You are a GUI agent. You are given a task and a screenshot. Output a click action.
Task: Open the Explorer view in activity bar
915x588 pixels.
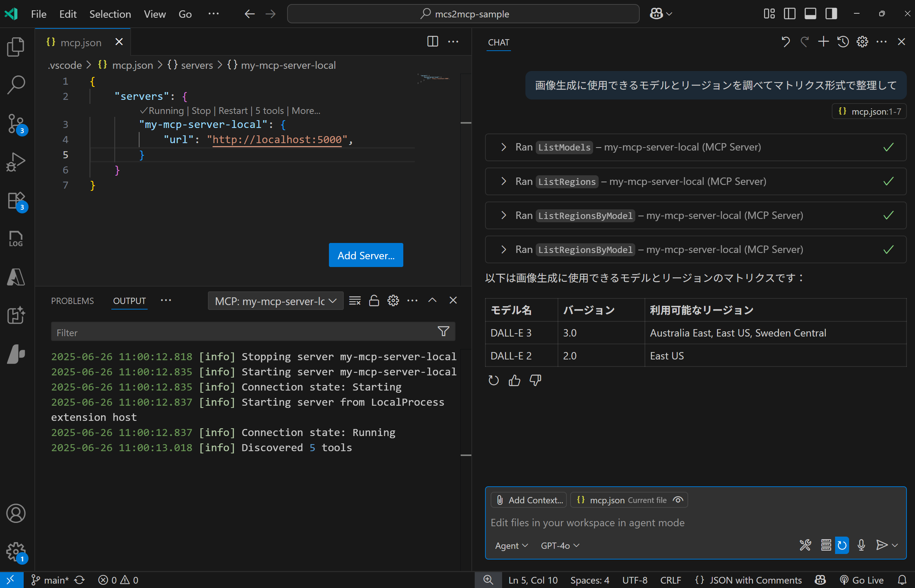pos(16,47)
